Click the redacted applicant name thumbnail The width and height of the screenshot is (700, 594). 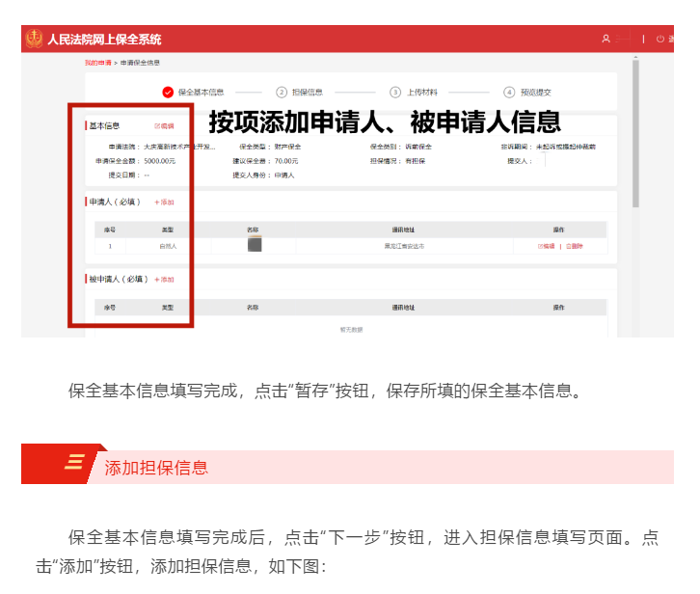point(255,246)
